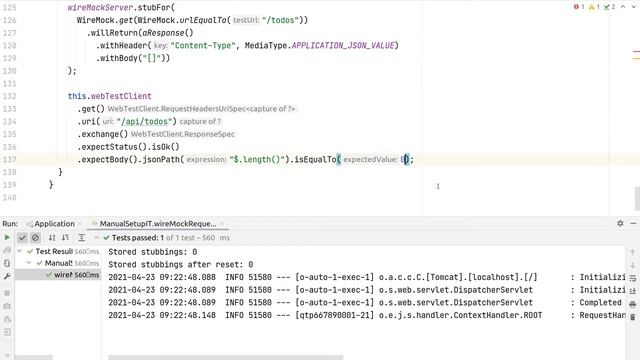The image size is (640, 360).
Task: Click .expectStatus().isOk() on line 136
Action: coord(128,147)
